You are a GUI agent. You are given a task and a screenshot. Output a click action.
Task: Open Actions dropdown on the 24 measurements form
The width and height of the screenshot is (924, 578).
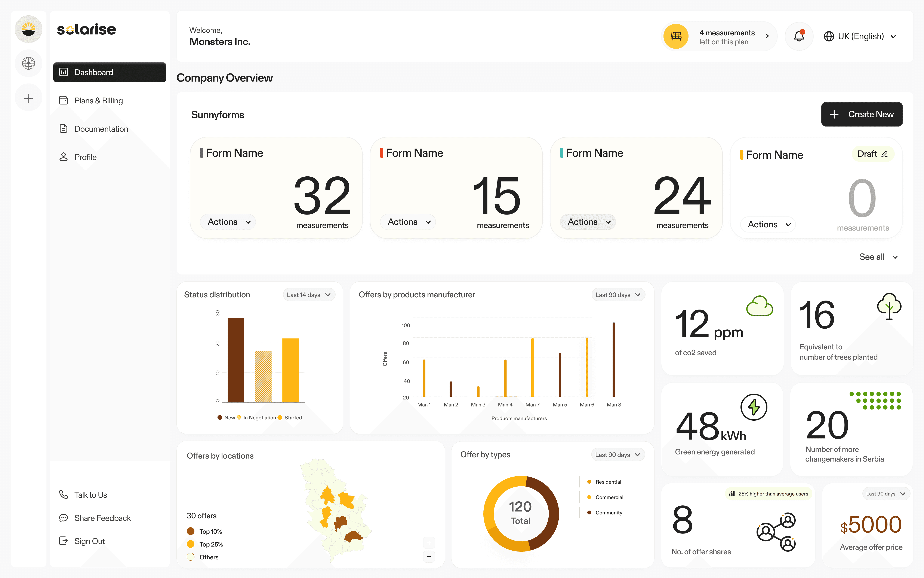(588, 222)
